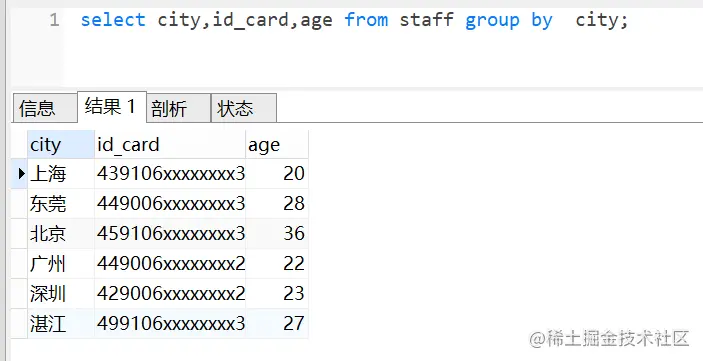This screenshot has width=703, height=361.
Task: Sort by the city column header
Action: point(61,144)
